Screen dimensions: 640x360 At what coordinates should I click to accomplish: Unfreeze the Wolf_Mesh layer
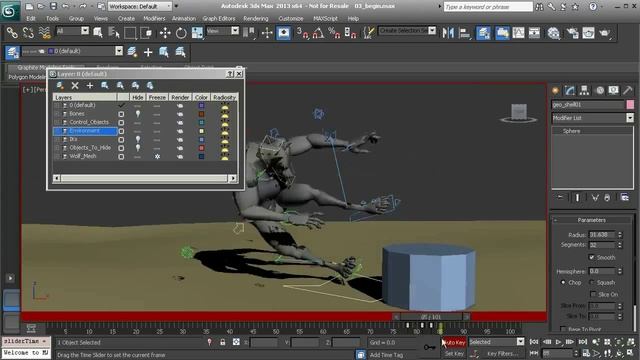pos(157,157)
